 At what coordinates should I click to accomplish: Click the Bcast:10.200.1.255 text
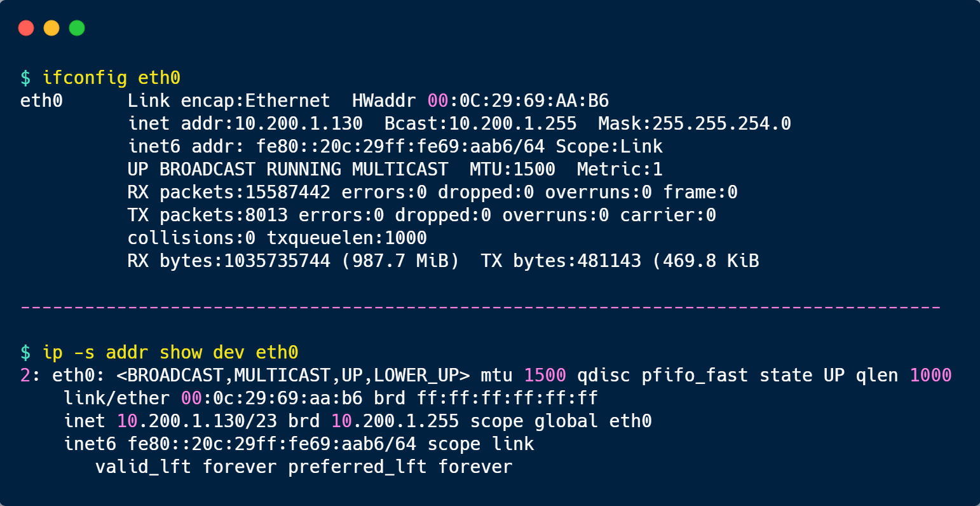pos(480,123)
